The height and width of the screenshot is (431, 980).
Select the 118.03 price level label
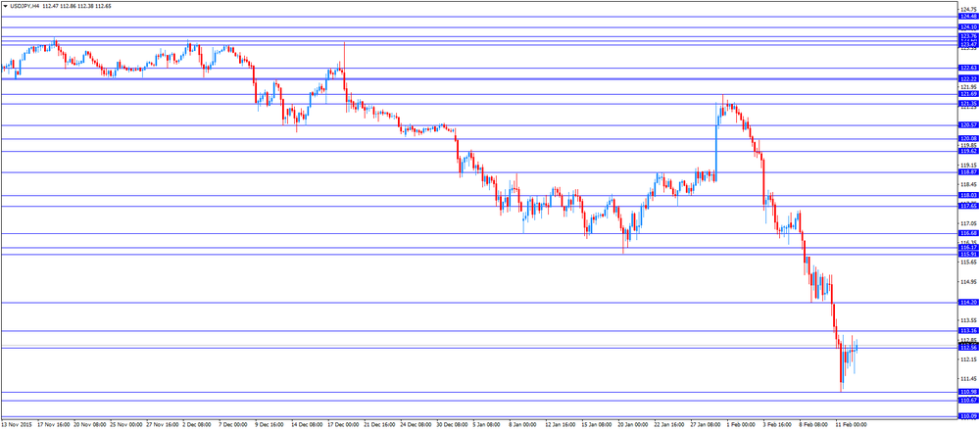pyautogui.click(x=968, y=196)
